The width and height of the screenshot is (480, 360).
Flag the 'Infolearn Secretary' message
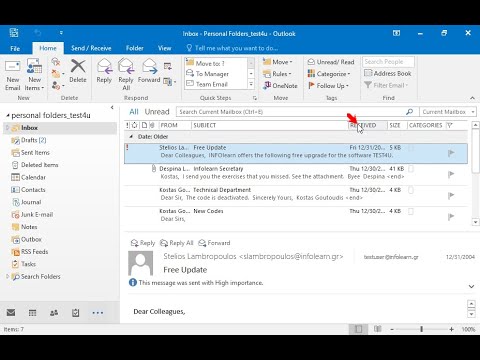(x=451, y=174)
